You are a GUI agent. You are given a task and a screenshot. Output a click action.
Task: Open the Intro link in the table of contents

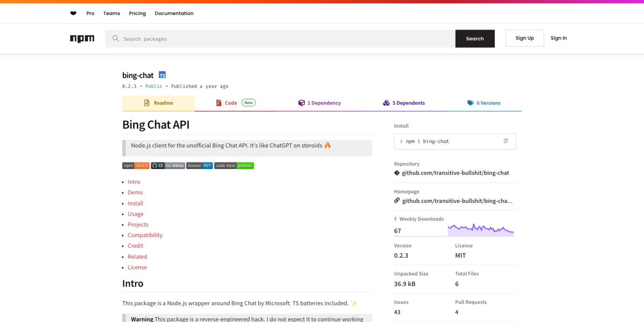click(x=134, y=181)
